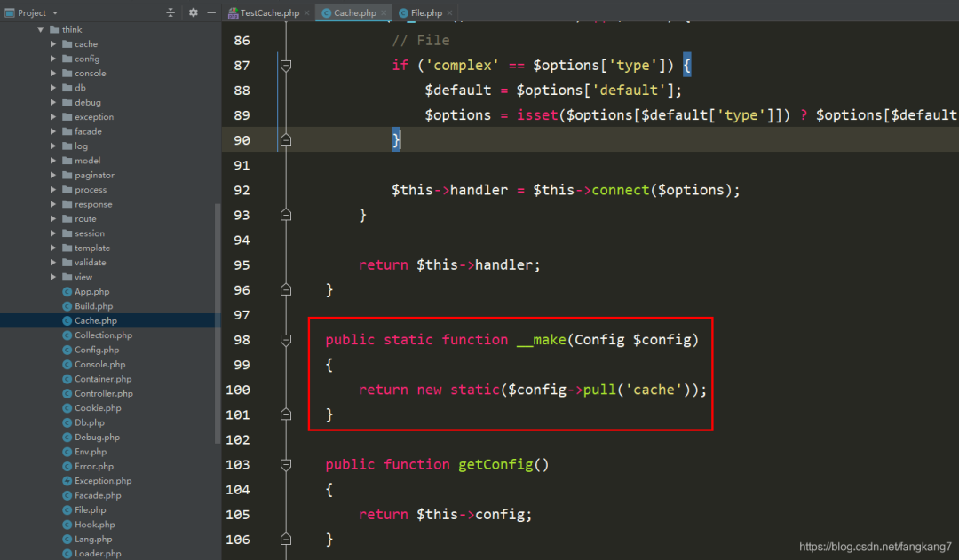Expand the route folder

point(53,219)
